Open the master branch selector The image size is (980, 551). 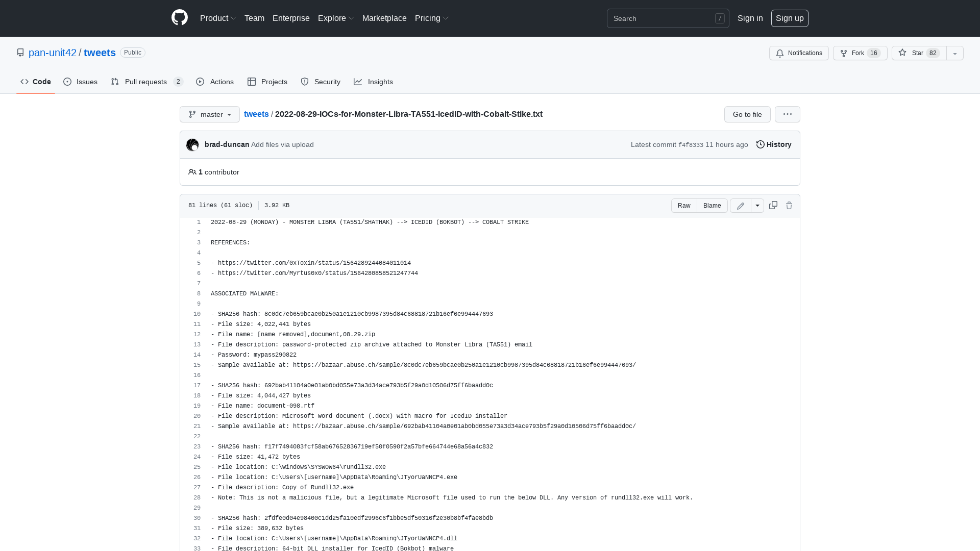pos(209,114)
